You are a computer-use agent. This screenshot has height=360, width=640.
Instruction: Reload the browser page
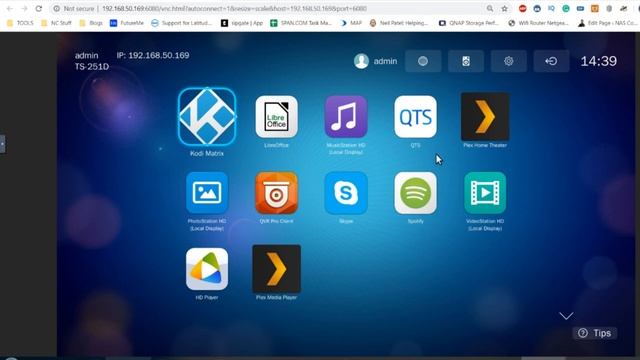point(39,8)
